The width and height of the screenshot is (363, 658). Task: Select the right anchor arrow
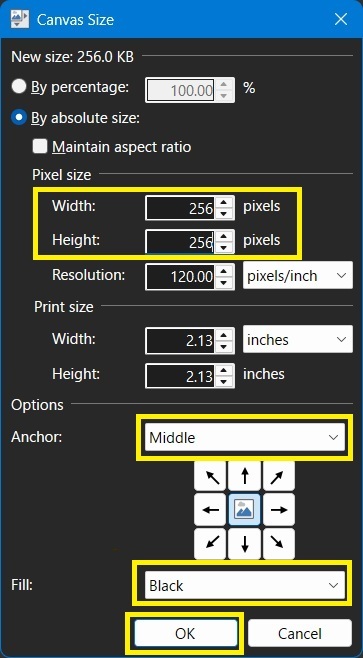coord(279,510)
